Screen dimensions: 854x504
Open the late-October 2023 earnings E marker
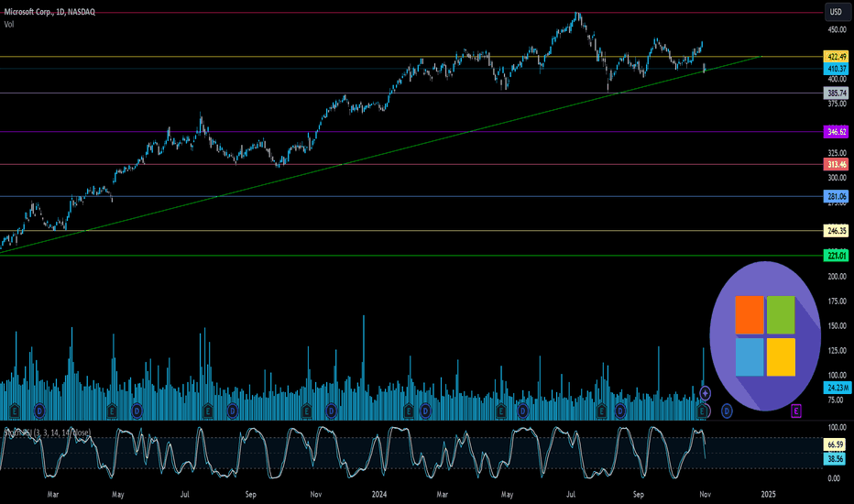[307, 411]
